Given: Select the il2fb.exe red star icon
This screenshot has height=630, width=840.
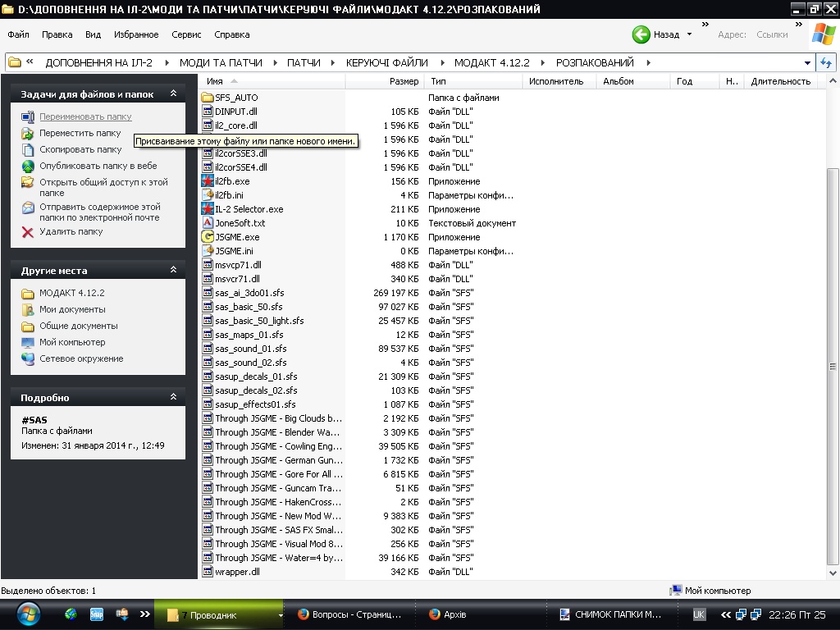Looking at the screenshot, I should click(x=208, y=181).
